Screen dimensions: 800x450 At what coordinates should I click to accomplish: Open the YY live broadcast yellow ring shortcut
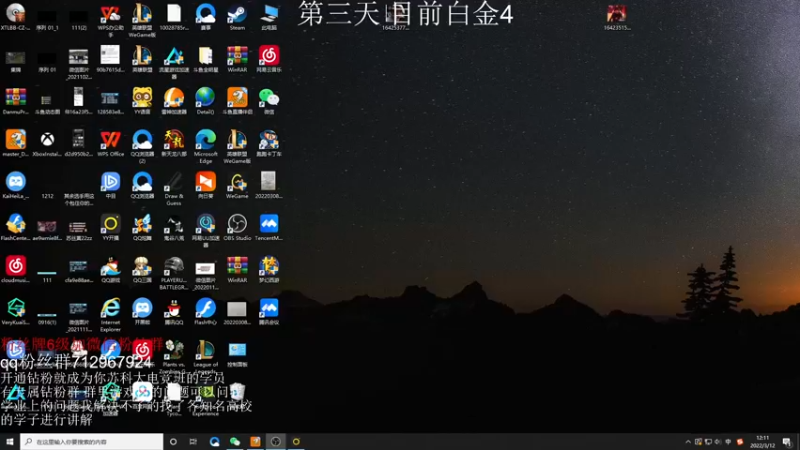(x=110, y=228)
